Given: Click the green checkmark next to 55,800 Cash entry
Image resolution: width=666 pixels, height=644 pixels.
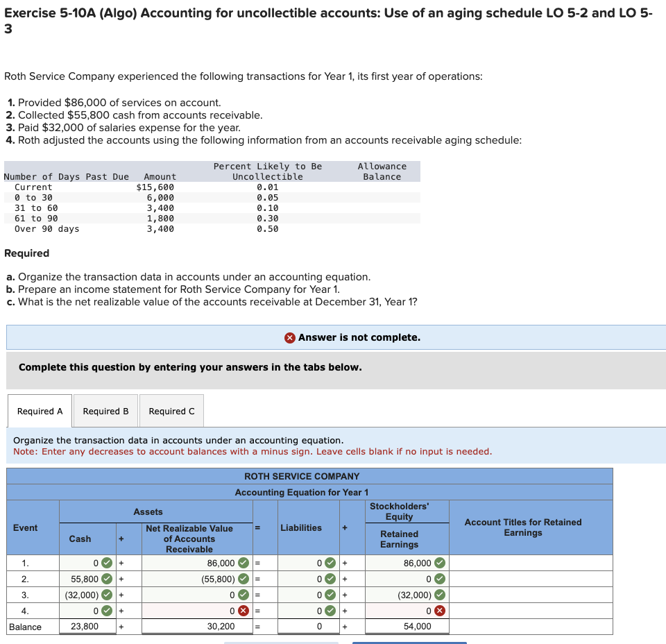Looking at the screenshot, I should click(x=106, y=579).
